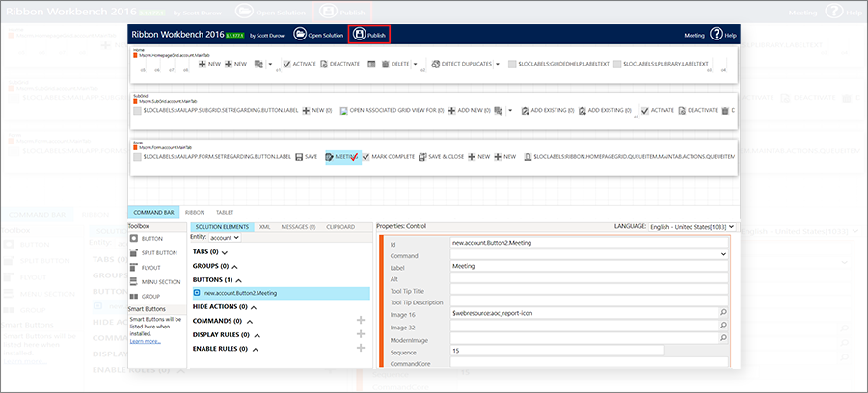Open dropdown arrow next to Delete
The height and width of the screenshot is (393, 868).
[415, 64]
